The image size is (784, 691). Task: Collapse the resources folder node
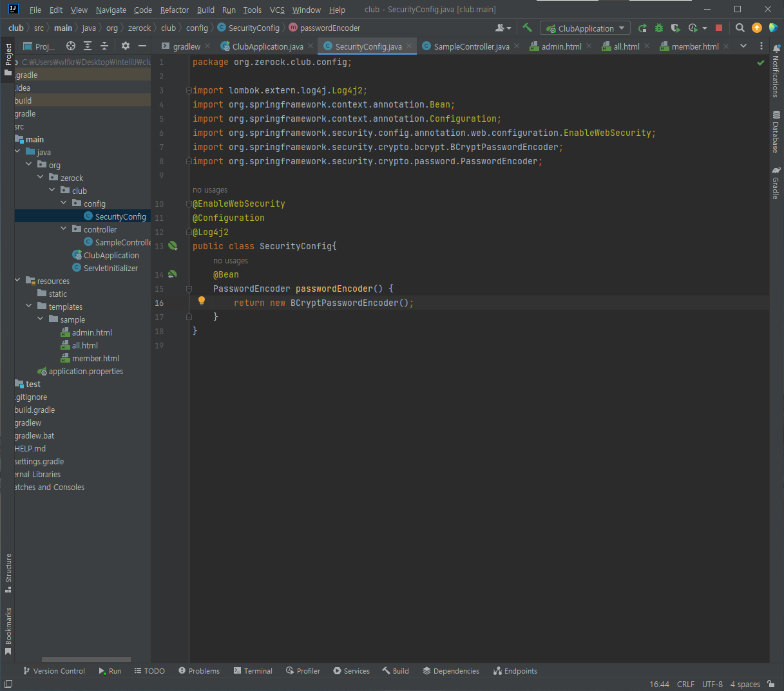(17, 281)
